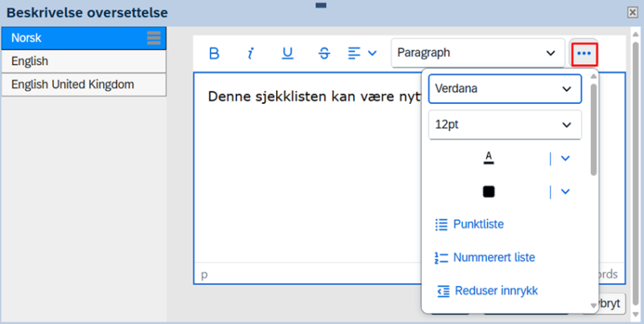Screen dimensions: 644x324
Task: Choose Reduser innrykk to decrease indent
Action: 486,291
